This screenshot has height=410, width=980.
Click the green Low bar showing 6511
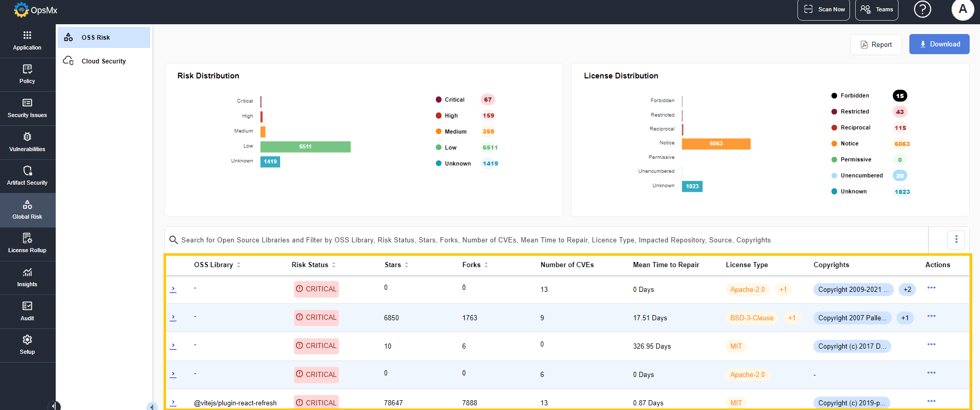pos(305,147)
